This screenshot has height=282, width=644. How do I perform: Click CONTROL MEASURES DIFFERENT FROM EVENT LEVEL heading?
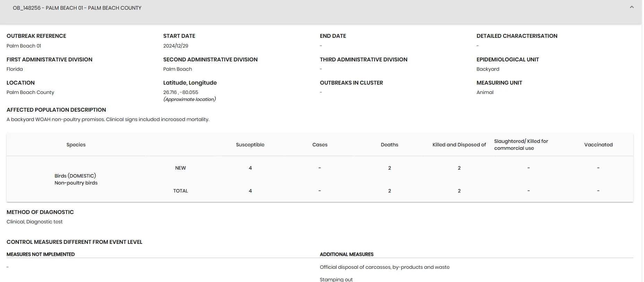pyautogui.click(x=75, y=242)
